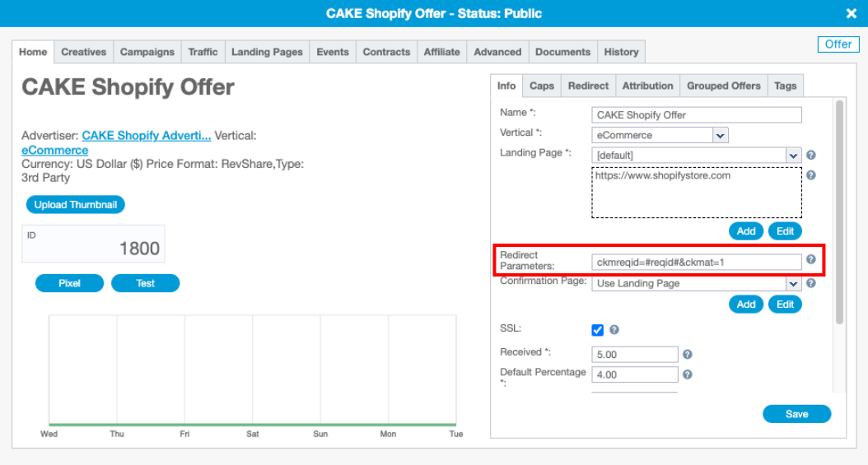Click the Upload Thumbnail button

coord(75,205)
